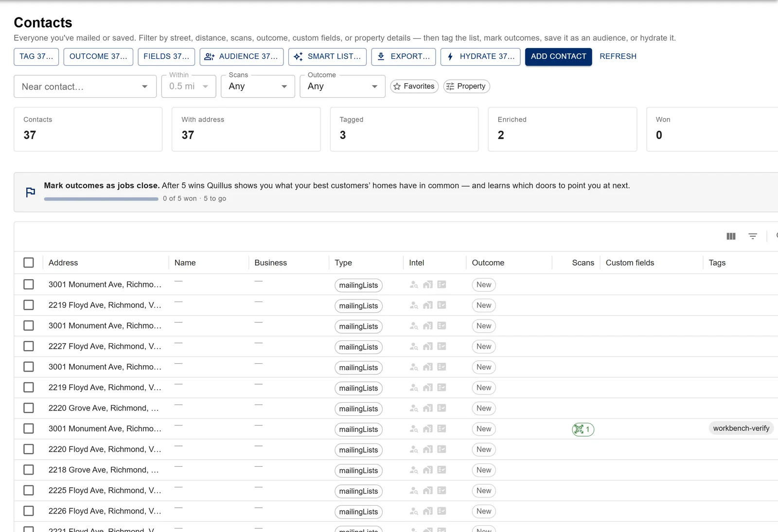
Task: Click person-search intel icon for 2225 Floyd Ave
Action: (x=414, y=491)
